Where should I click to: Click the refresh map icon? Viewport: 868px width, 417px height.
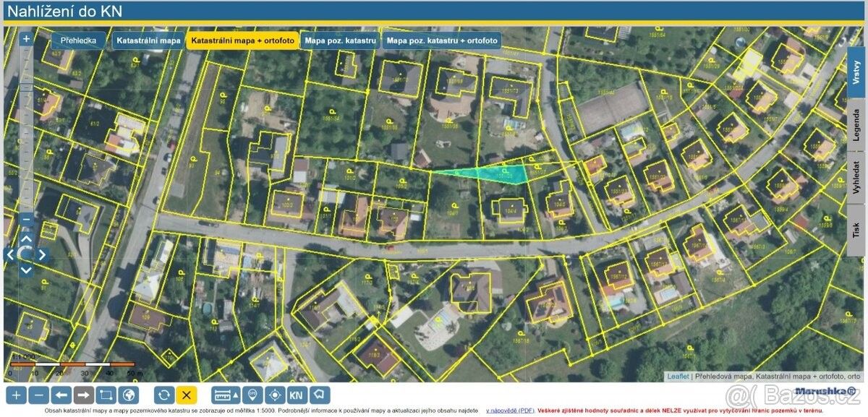tap(164, 395)
